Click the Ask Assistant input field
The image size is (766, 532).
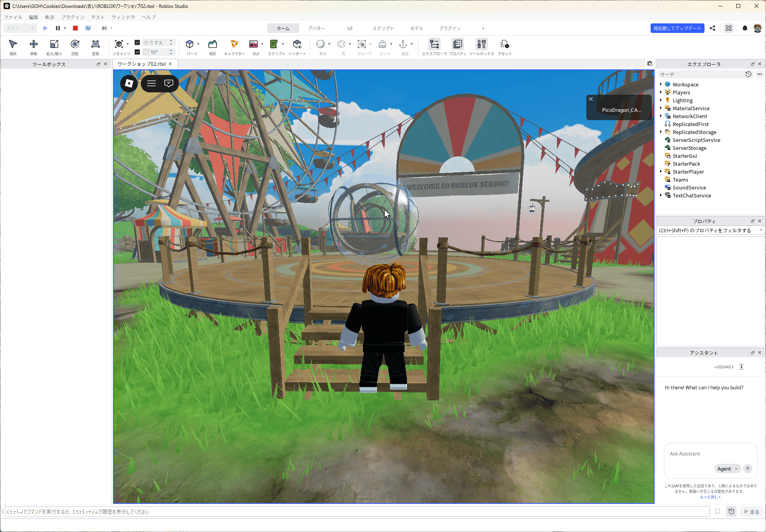(710, 454)
